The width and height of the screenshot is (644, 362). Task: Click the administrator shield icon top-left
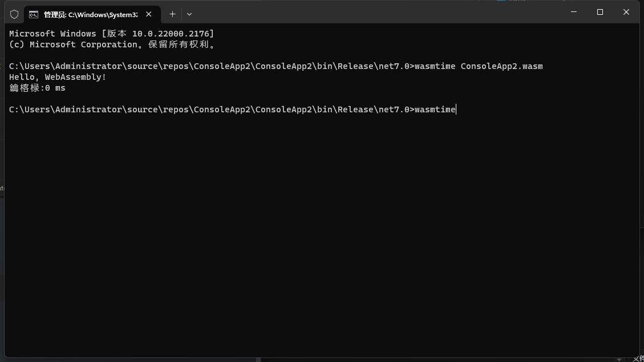[14, 14]
